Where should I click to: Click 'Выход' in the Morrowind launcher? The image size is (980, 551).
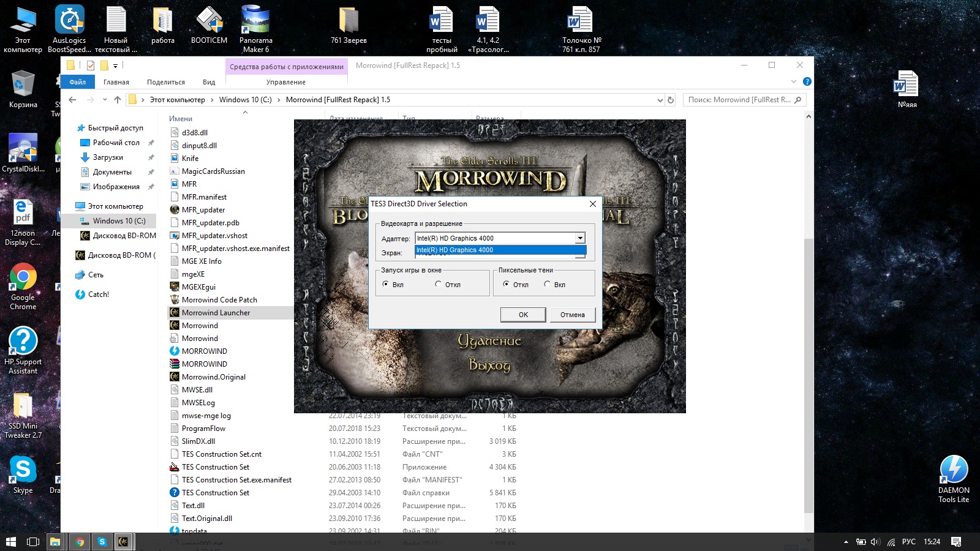[489, 365]
